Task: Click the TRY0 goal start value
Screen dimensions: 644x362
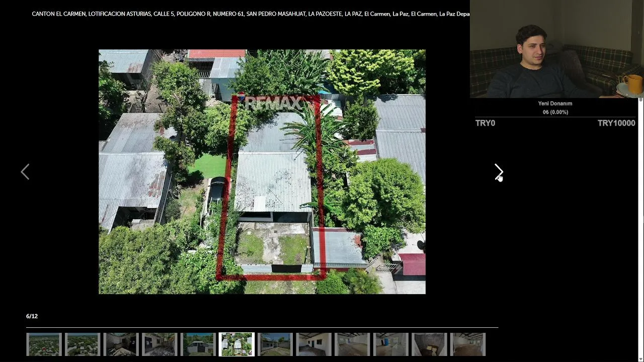Action: tap(485, 123)
